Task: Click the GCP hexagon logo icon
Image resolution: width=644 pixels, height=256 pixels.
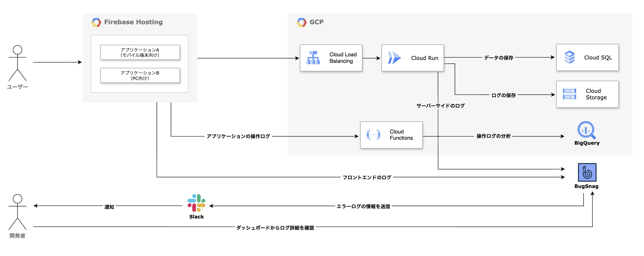Action: pos(301,22)
